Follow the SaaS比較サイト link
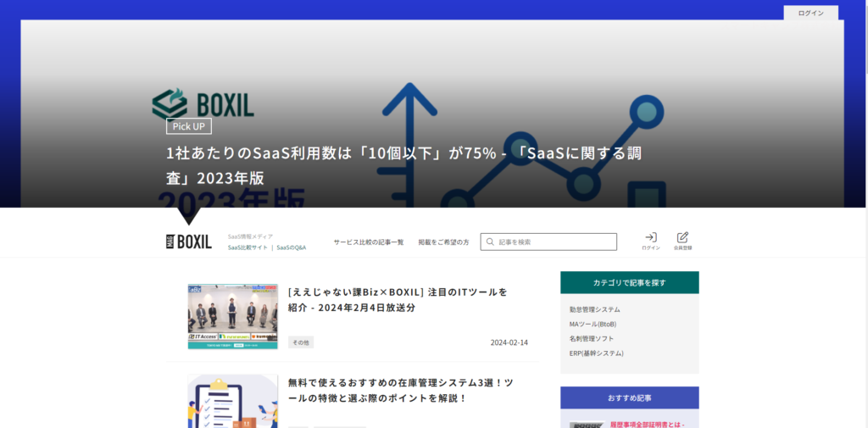Screen dimensions: 868x428 pos(248,247)
